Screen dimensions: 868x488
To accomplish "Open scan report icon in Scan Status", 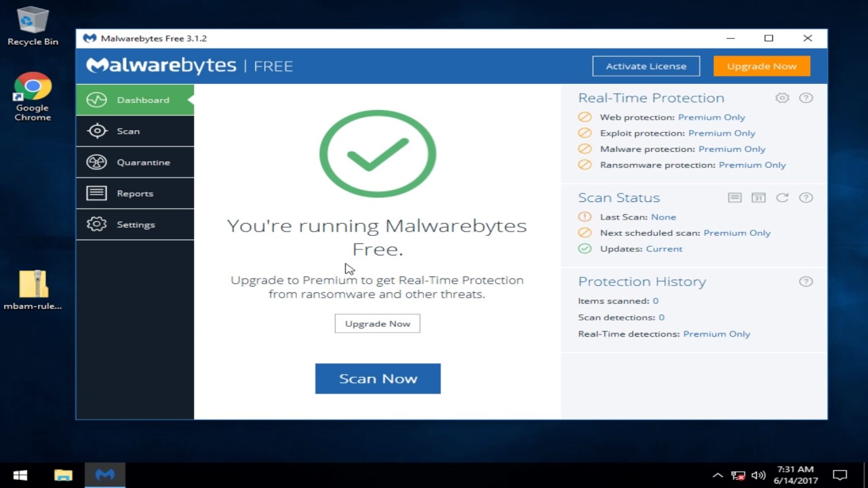I will [x=734, y=197].
